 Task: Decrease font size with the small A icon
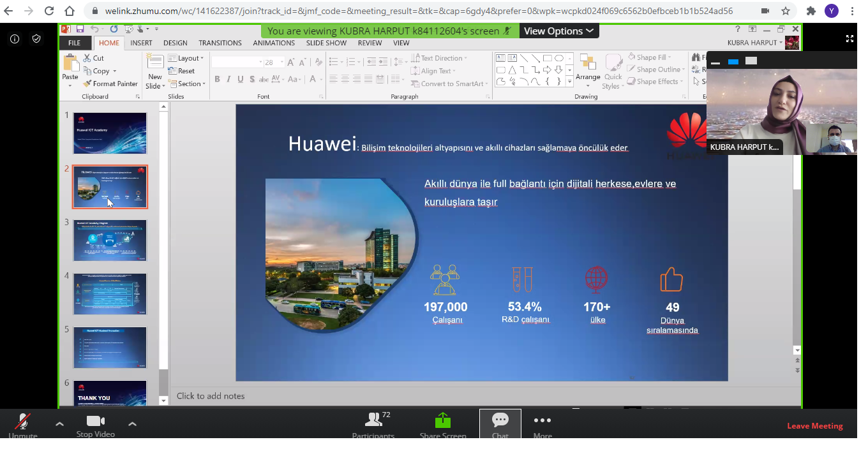point(301,62)
